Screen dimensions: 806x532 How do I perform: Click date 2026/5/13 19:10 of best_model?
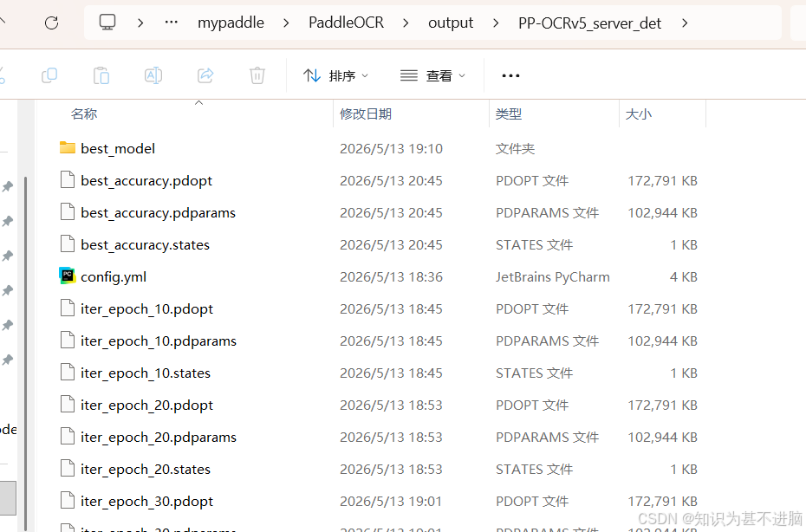click(391, 148)
